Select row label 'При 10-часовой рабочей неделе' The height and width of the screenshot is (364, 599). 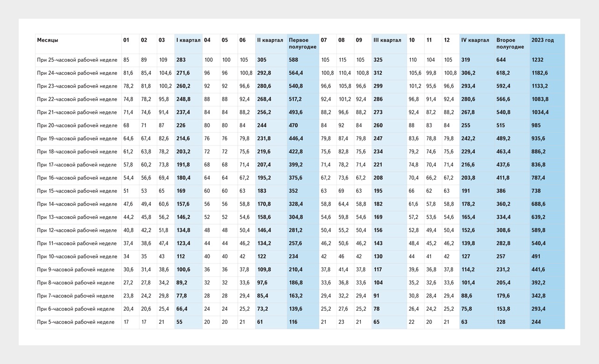(x=77, y=256)
